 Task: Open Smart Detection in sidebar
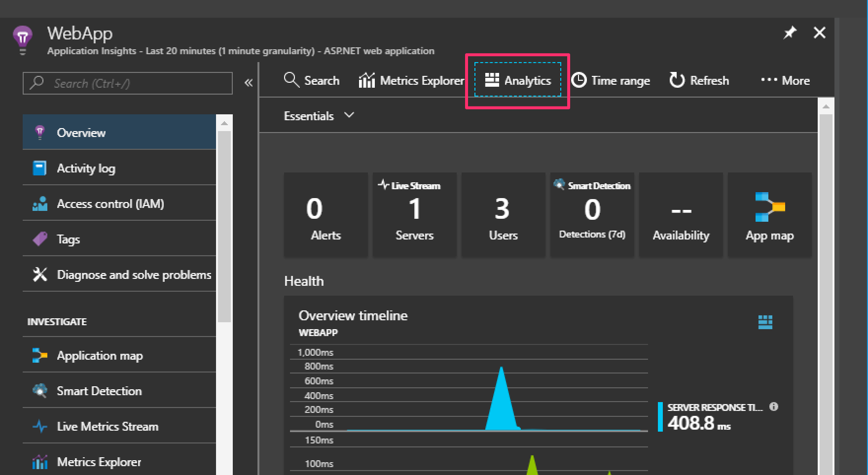pos(119,390)
